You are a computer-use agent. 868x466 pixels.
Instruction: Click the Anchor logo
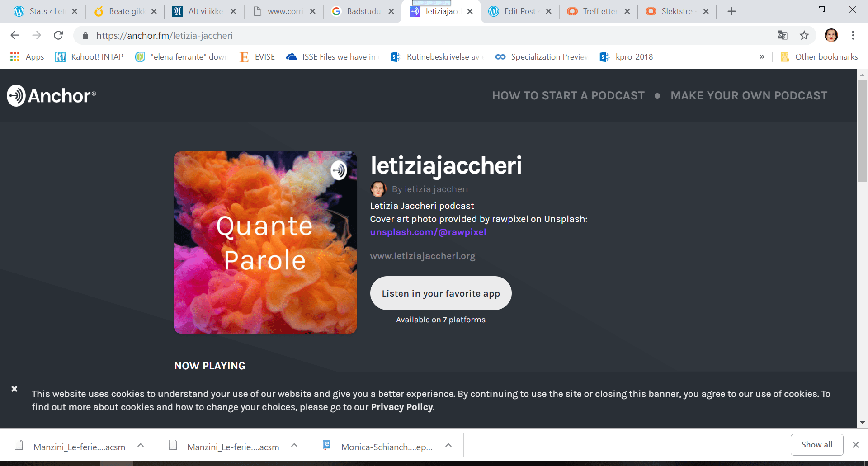pyautogui.click(x=51, y=95)
